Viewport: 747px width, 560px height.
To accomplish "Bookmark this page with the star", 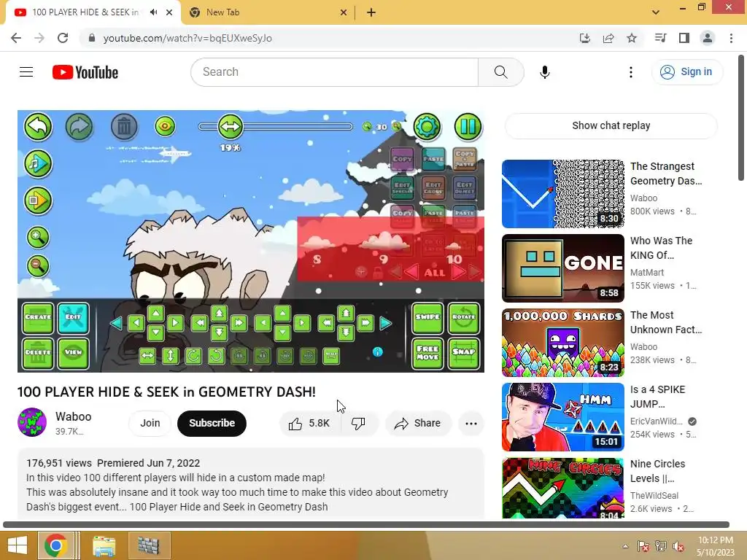I will [632, 38].
